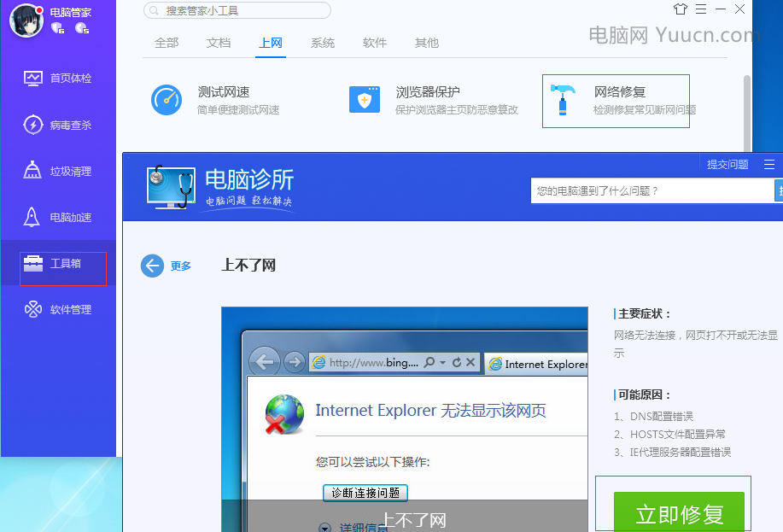Viewport: 783px width, 532px height.
Task: Open the 网络修复 tool title
Action: pos(620,92)
